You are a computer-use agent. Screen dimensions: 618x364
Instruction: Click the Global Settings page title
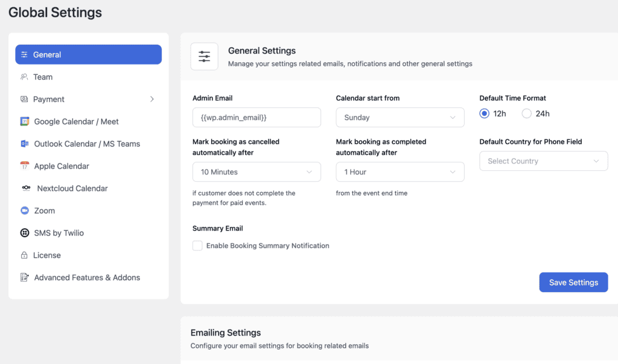[x=55, y=13]
